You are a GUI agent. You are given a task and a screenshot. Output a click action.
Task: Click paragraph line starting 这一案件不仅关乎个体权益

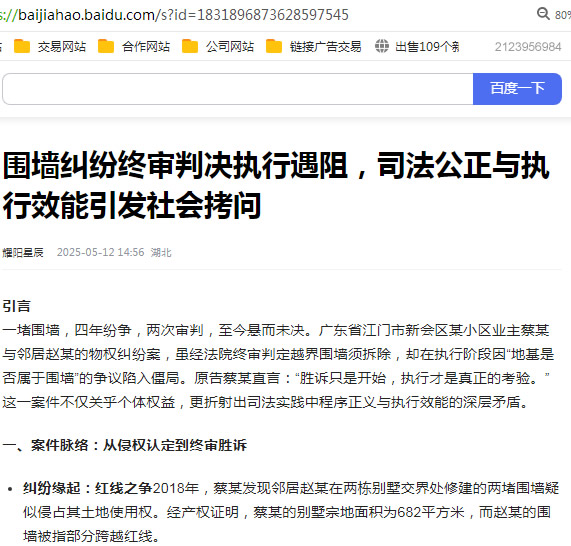[265, 402]
